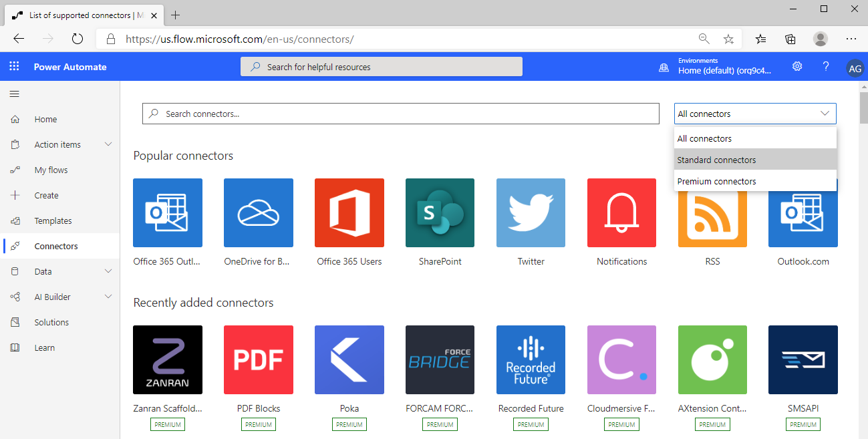Image resolution: width=868 pixels, height=439 pixels.
Task: Expand the Data navigation group
Action: (108, 271)
